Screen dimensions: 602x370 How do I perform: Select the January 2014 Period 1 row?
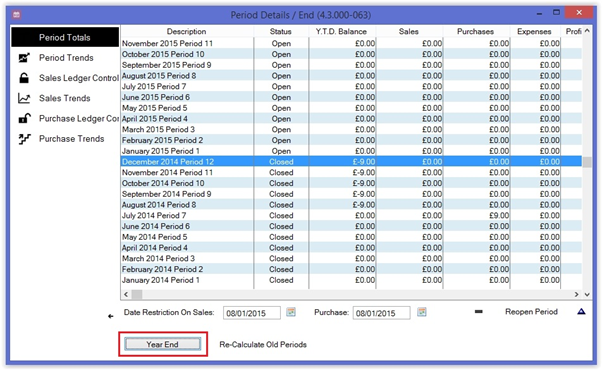[351, 280]
